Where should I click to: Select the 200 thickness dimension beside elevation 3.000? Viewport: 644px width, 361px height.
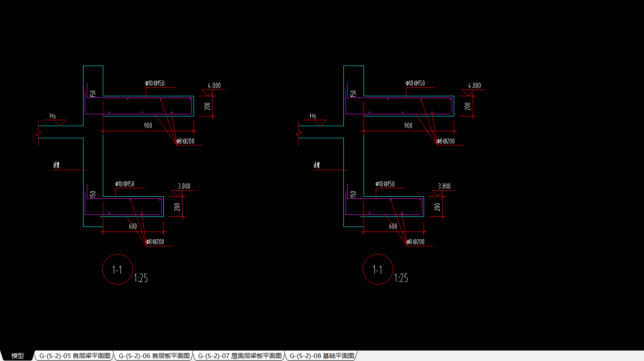[177, 207]
